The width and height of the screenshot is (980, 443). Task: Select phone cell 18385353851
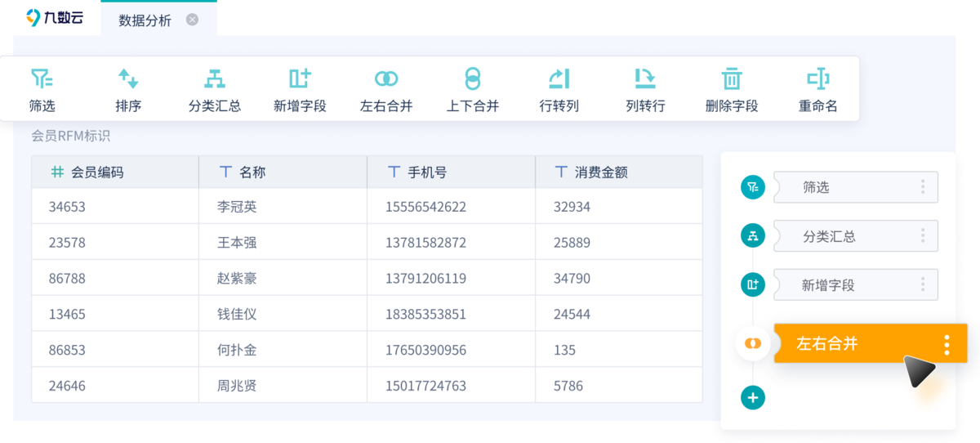tap(451, 314)
